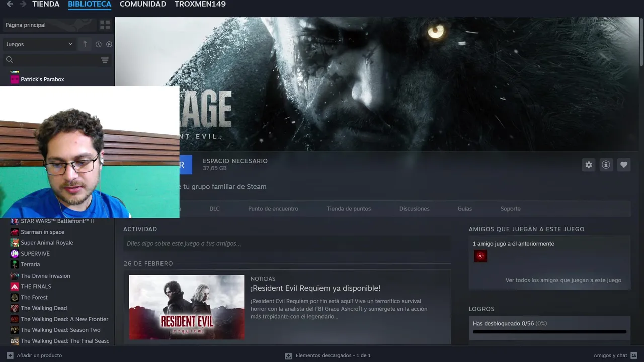Open Resident Evil Requiem news thumbnail
644x362 pixels.
187,307
